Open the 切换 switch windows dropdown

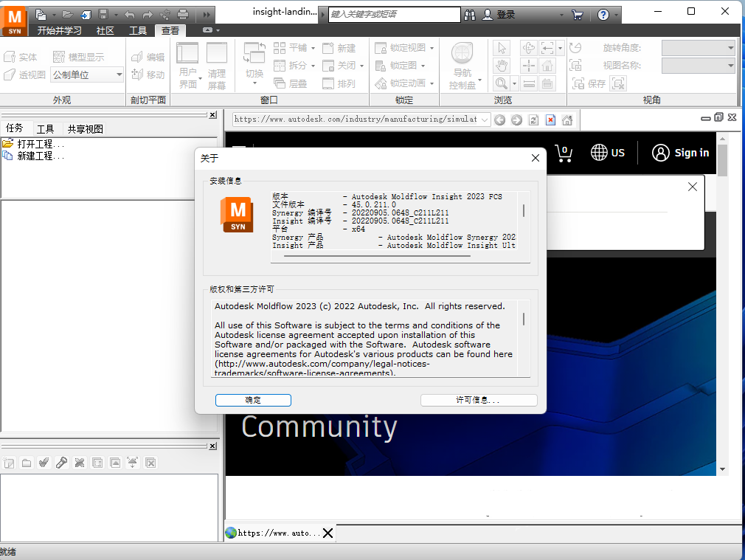(254, 66)
